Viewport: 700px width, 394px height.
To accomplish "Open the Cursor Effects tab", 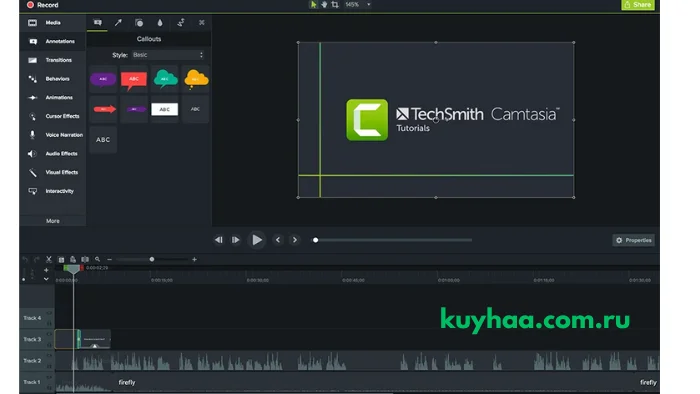I will (53, 116).
